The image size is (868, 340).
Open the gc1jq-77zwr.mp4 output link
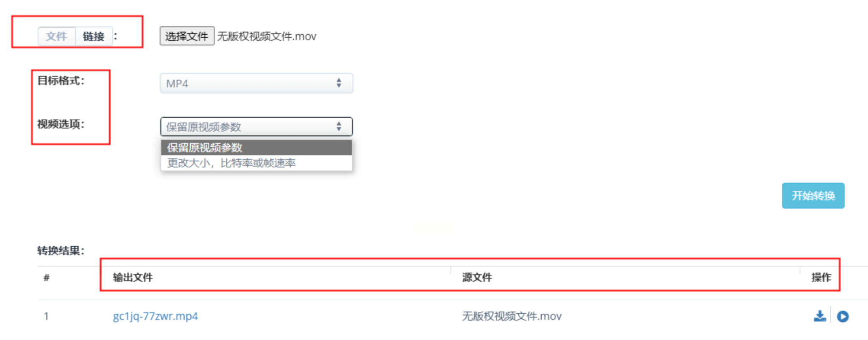[x=155, y=316]
